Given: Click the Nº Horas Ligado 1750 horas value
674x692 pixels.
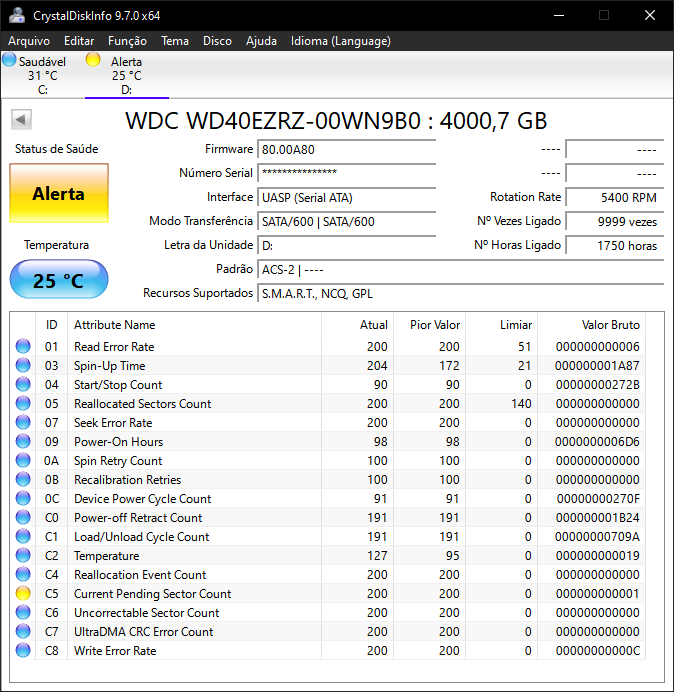Looking at the screenshot, I should pyautogui.click(x=614, y=245).
